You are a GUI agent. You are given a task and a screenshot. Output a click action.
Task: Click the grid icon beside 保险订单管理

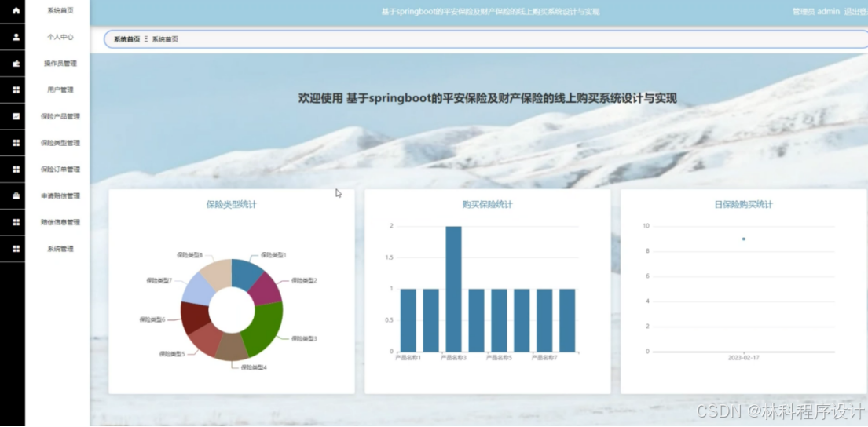point(16,170)
